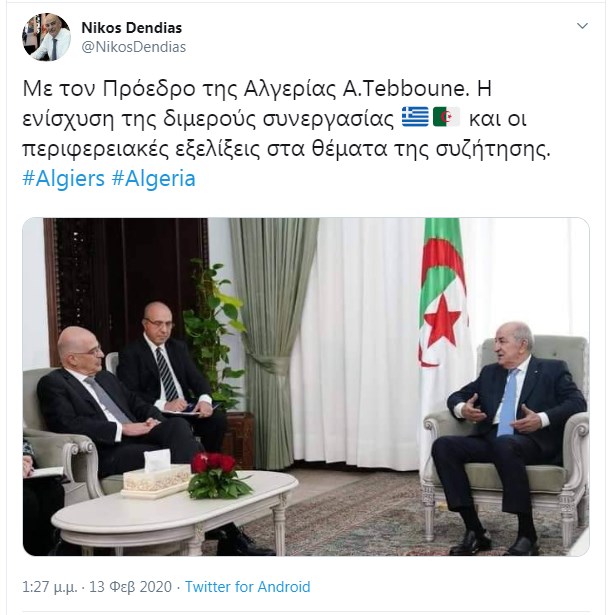Image resolution: width=611 pixels, height=615 pixels.
Task: Click the Algerian flag in the photo
Action: (442, 292)
